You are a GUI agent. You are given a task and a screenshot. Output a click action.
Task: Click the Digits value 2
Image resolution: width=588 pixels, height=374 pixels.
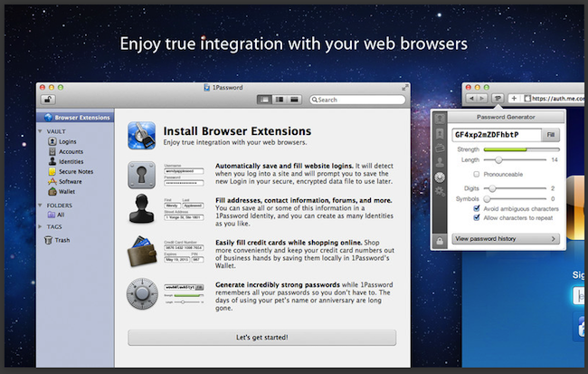(x=553, y=188)
